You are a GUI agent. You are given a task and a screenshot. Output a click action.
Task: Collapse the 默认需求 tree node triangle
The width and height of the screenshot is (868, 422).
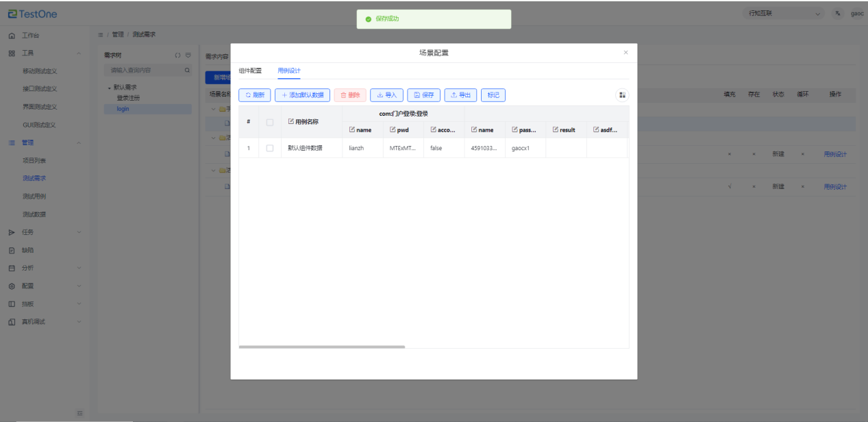[109, 88]
